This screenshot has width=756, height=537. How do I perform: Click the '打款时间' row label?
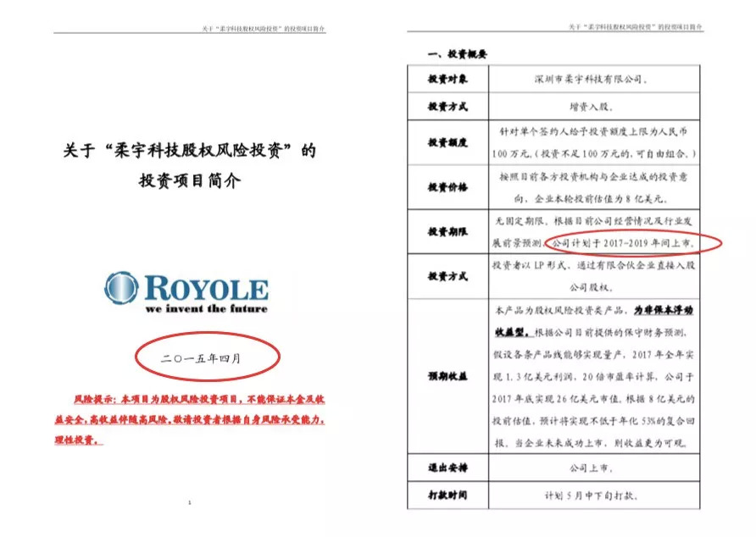(447, 495)
